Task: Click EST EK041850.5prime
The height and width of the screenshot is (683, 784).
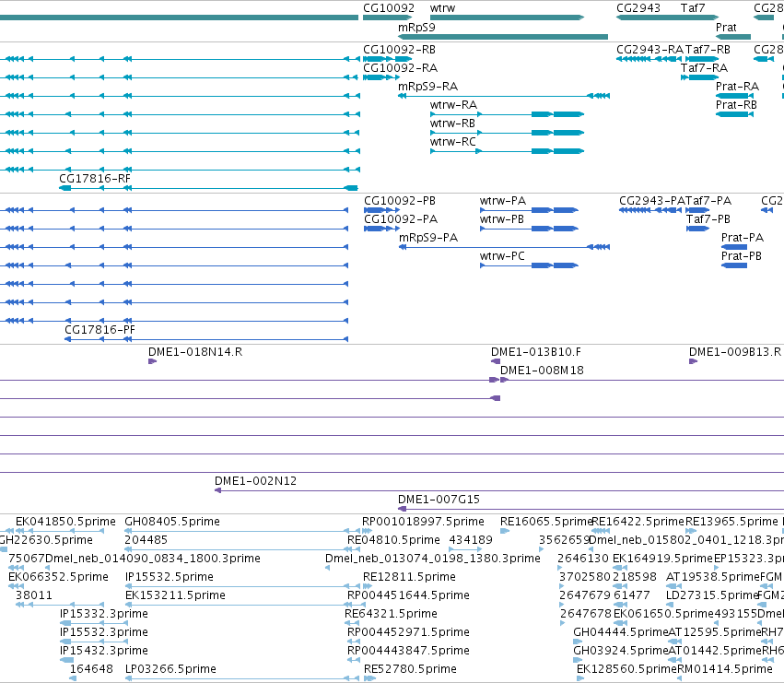Action: coord(65,522)
